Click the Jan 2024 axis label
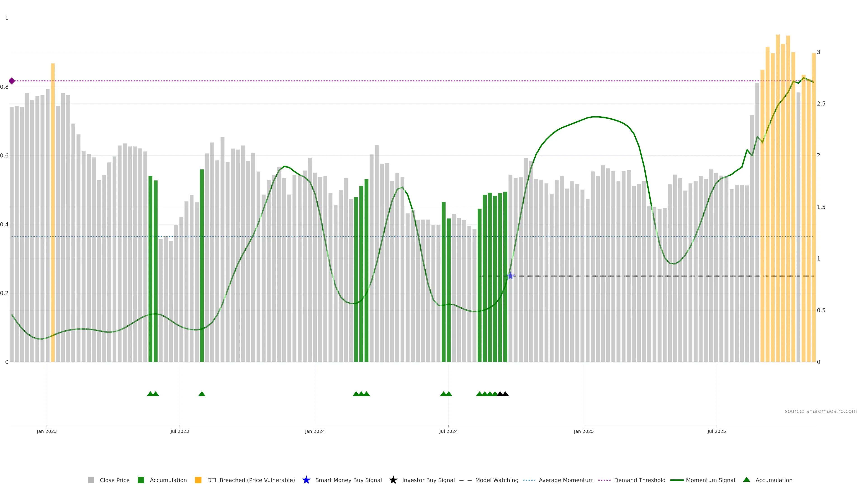This screenshot has height=488, width=868. tap(315, 432)
